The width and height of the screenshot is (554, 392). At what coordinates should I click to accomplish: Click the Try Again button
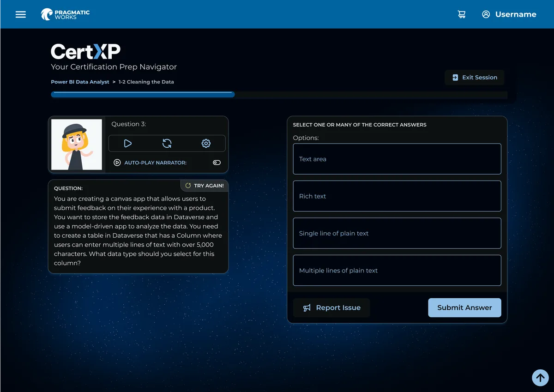204,186
